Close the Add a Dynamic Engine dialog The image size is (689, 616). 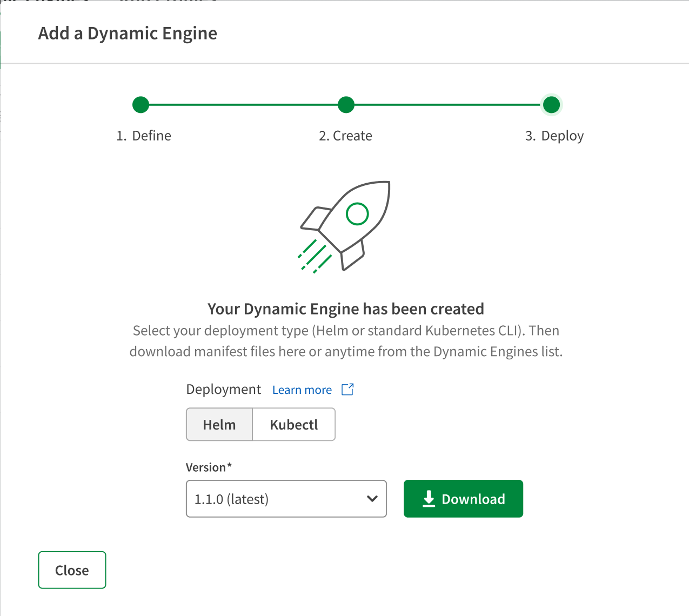pos(72,570)
